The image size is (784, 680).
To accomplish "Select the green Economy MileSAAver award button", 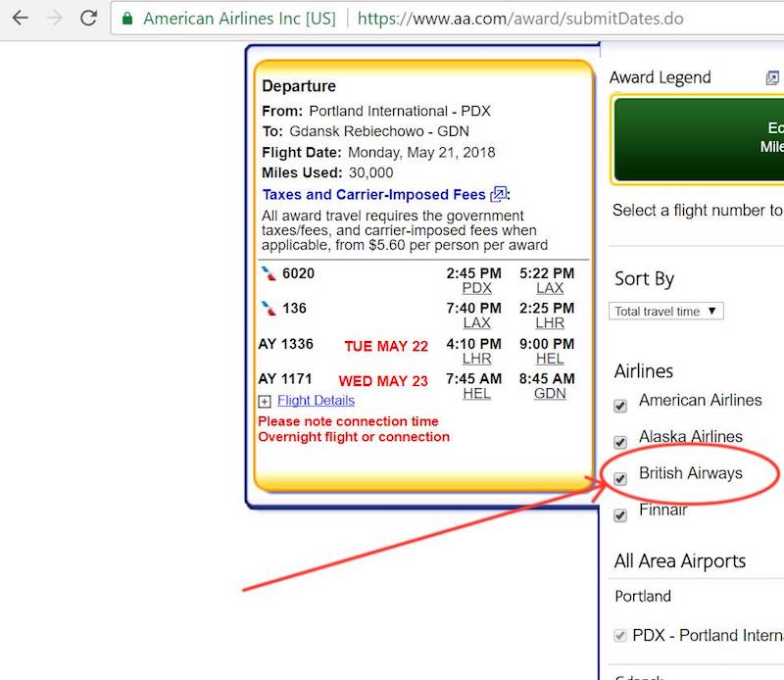I will 699,139.
